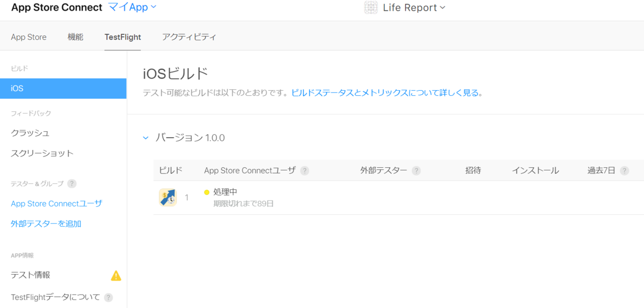Click the 過去7日 column header

[602, 170]
